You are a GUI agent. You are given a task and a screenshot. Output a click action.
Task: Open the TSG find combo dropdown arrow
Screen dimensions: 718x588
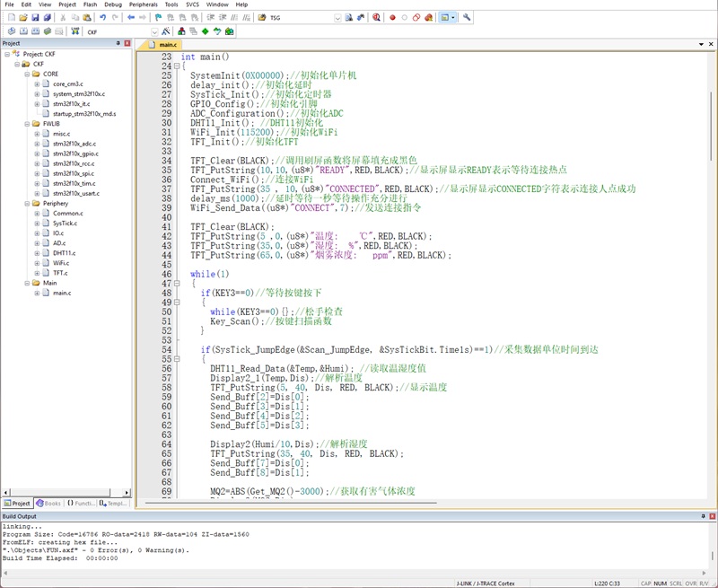click(x=338, y=18)
